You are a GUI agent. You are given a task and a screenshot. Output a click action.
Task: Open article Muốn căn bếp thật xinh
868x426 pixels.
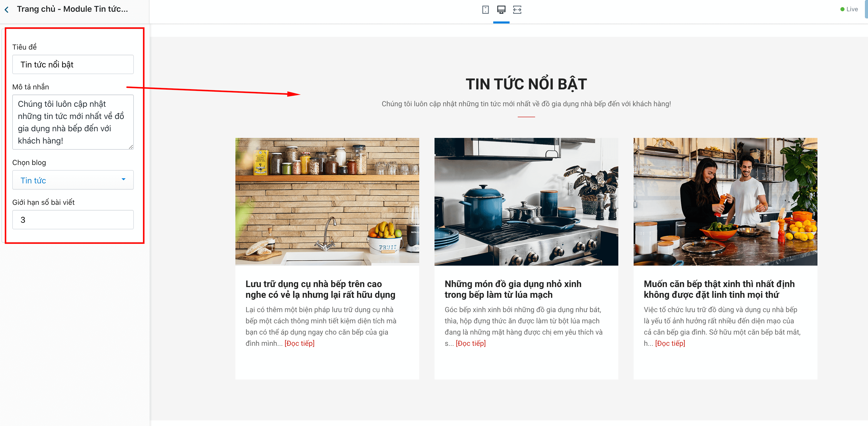coord(719,289)
